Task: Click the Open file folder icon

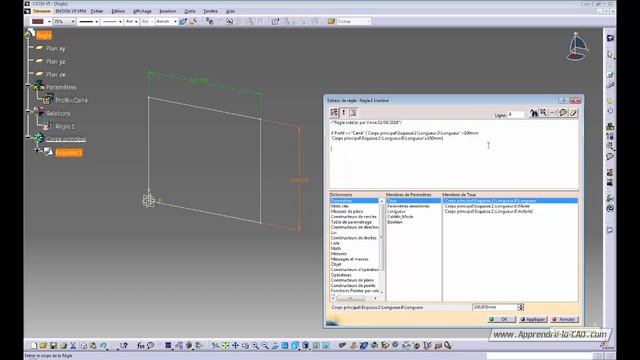Action: (43, 345)
